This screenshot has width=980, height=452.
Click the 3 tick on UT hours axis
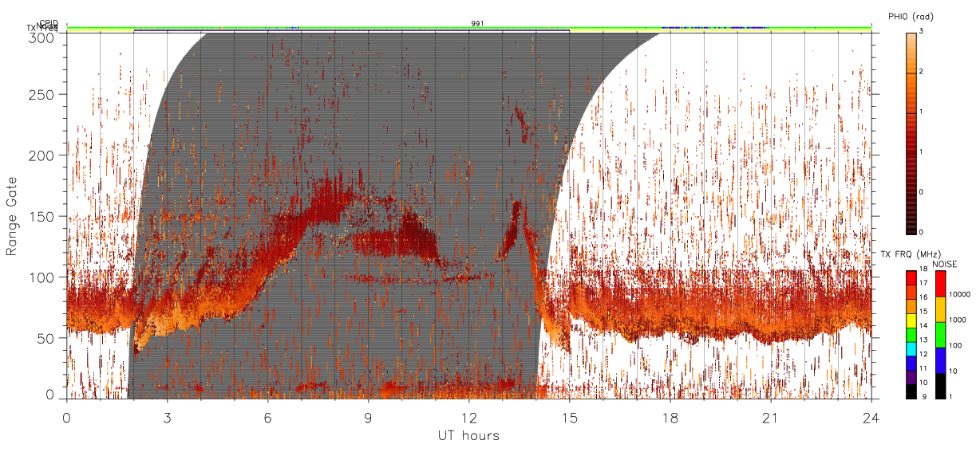pyautogui.click(x=167, y=417)
